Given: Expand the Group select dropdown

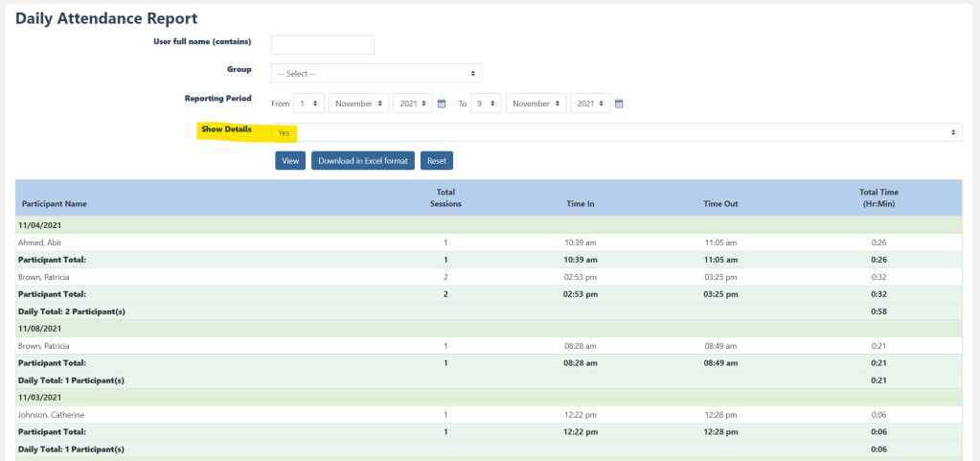Looking at the screenshot, I should [376, 74].
